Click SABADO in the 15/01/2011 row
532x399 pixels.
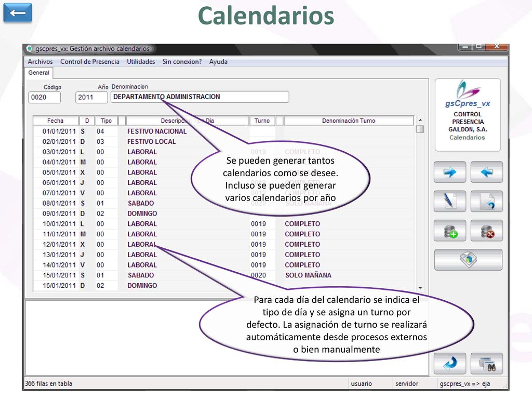pos(141,275)
